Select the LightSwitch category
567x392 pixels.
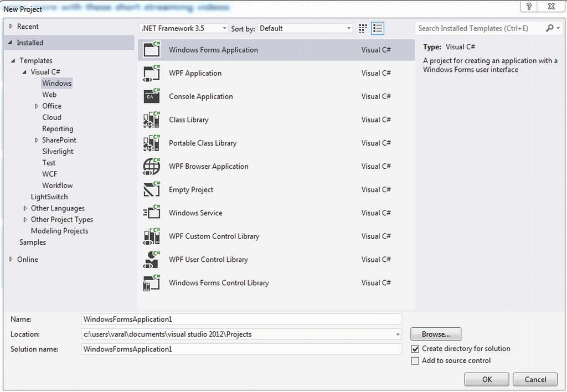[x=49, y=197]
